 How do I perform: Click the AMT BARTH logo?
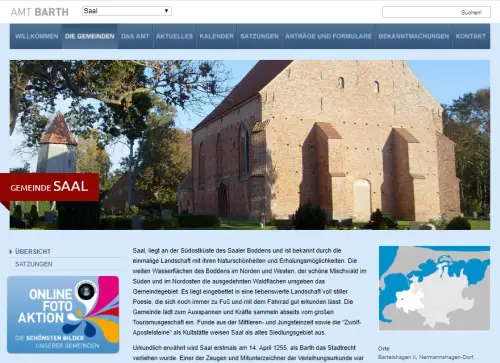[40, 12]
